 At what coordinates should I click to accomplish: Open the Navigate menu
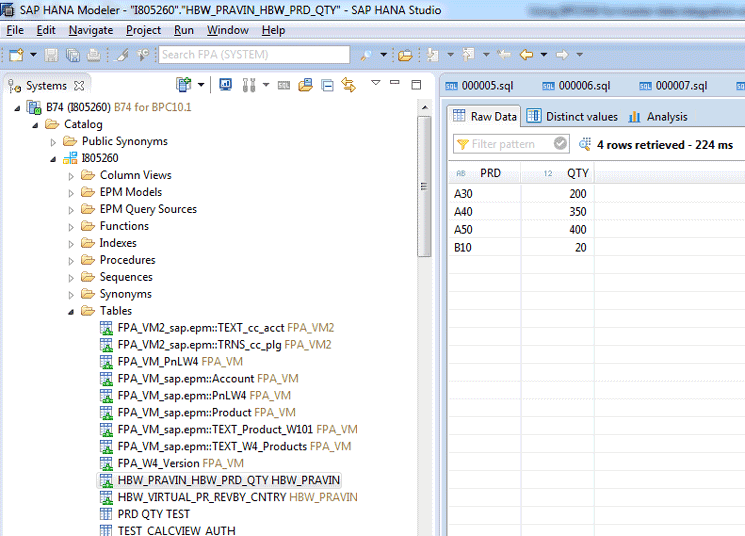91,30
